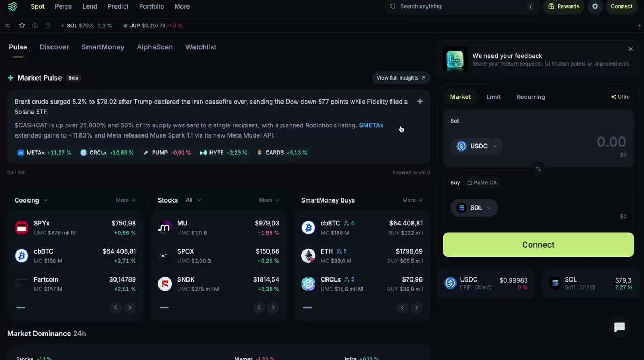The width and height of the screenshot is (644, 360).
Task: Select the Limit order tab
Action: tap(493, 97)
